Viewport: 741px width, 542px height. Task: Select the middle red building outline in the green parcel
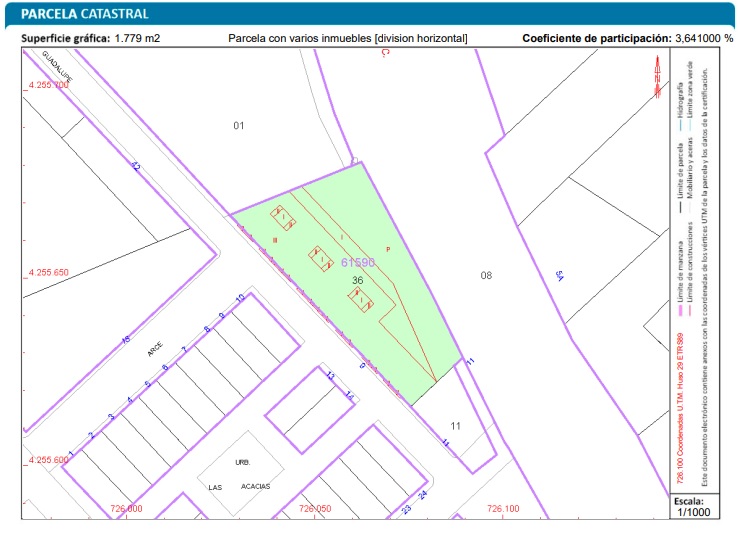[321, 258]
